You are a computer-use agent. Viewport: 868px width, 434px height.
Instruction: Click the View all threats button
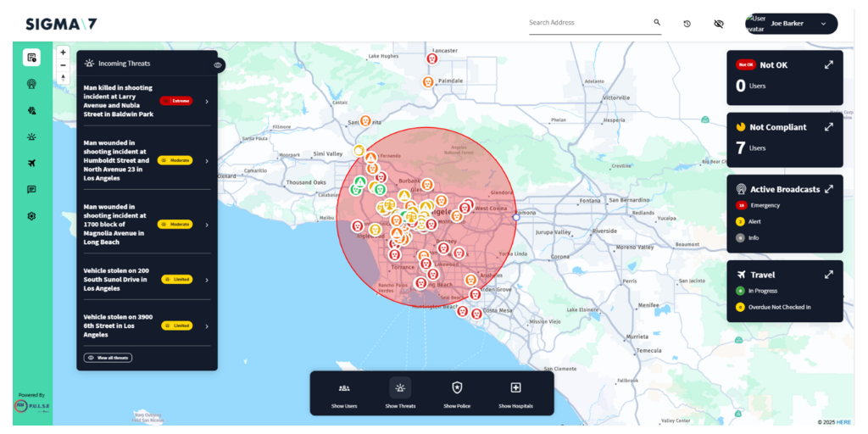[x=108, y=358]
